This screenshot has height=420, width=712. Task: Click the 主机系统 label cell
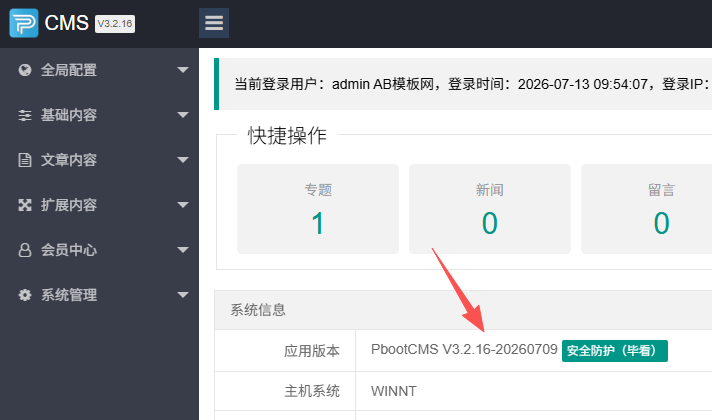point(285,391)
